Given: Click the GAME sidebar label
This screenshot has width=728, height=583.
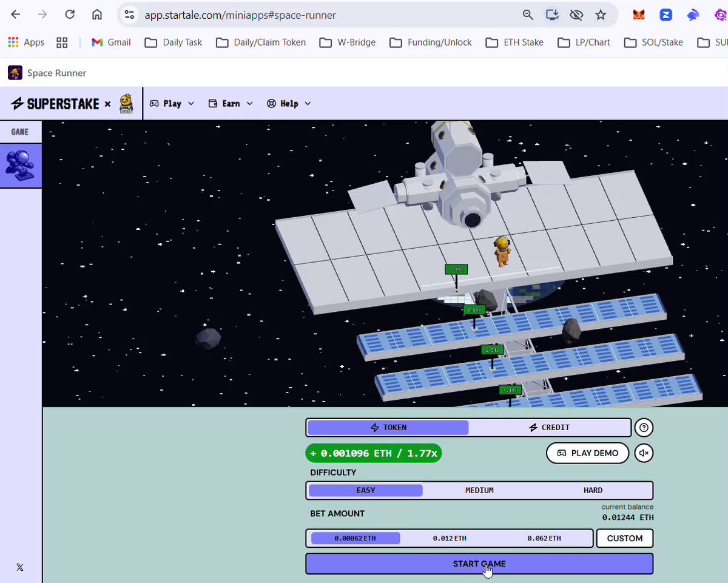Looking at the screenshot, I should coord(20,132).
